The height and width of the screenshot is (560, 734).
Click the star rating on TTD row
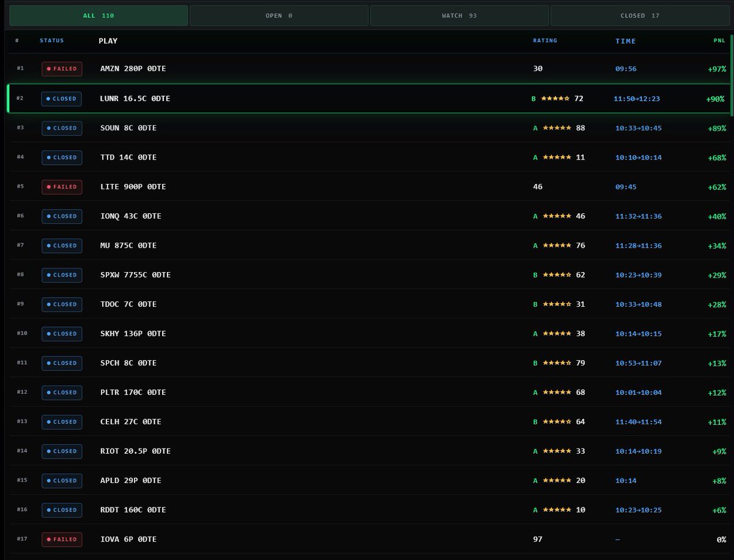[x=556, y=157]
